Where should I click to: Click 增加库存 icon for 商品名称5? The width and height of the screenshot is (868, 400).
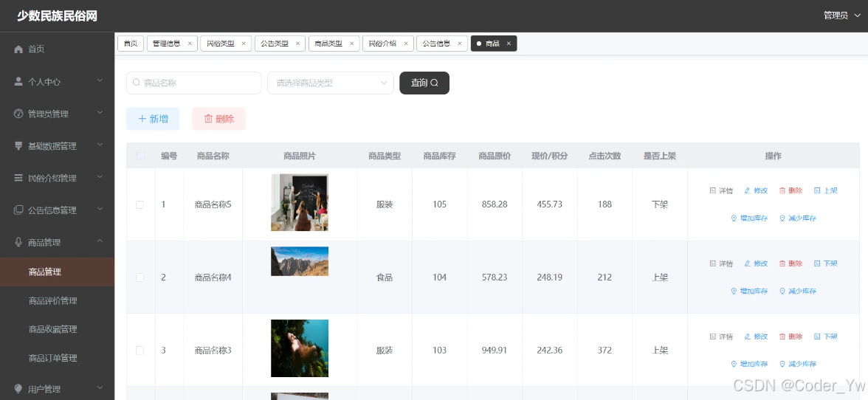(734, 218)
